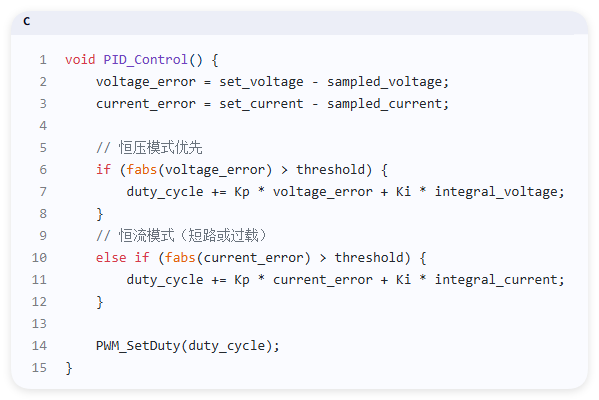
Task: Click voltage_error variable on line 2
Action: [x=146, y=82]
